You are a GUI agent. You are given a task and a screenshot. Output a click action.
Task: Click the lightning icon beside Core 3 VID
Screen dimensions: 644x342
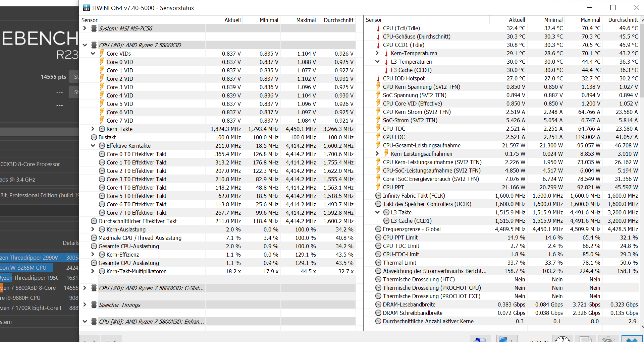102,87
